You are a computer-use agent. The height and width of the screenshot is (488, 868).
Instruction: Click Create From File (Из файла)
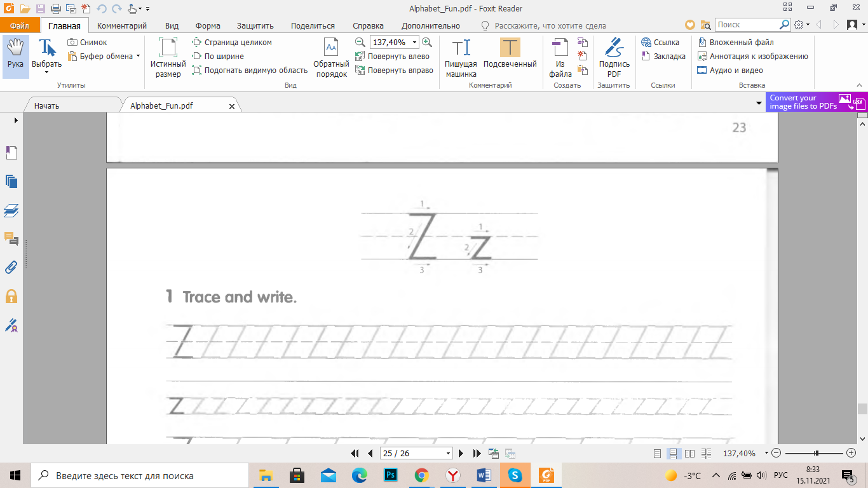[x=560, y=57]
